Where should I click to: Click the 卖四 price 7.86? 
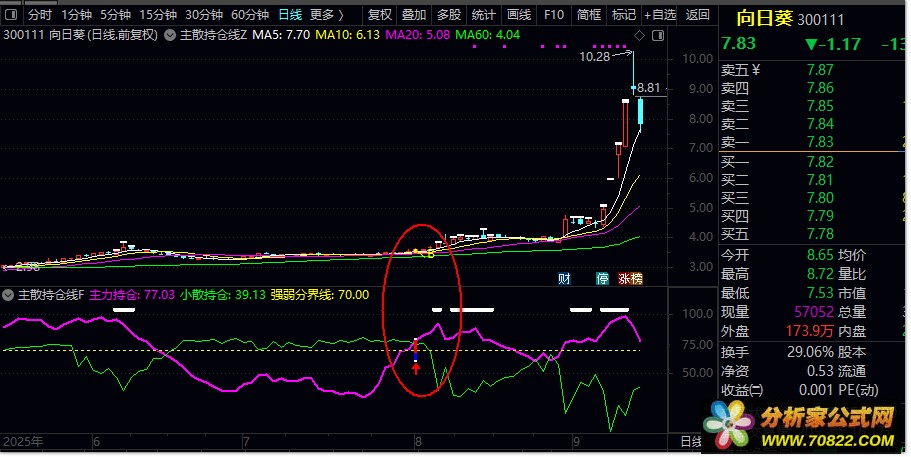coord(820,88)
